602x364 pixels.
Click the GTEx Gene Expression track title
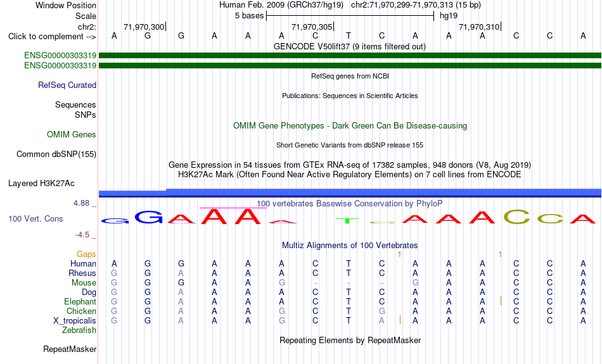point(350,165)
